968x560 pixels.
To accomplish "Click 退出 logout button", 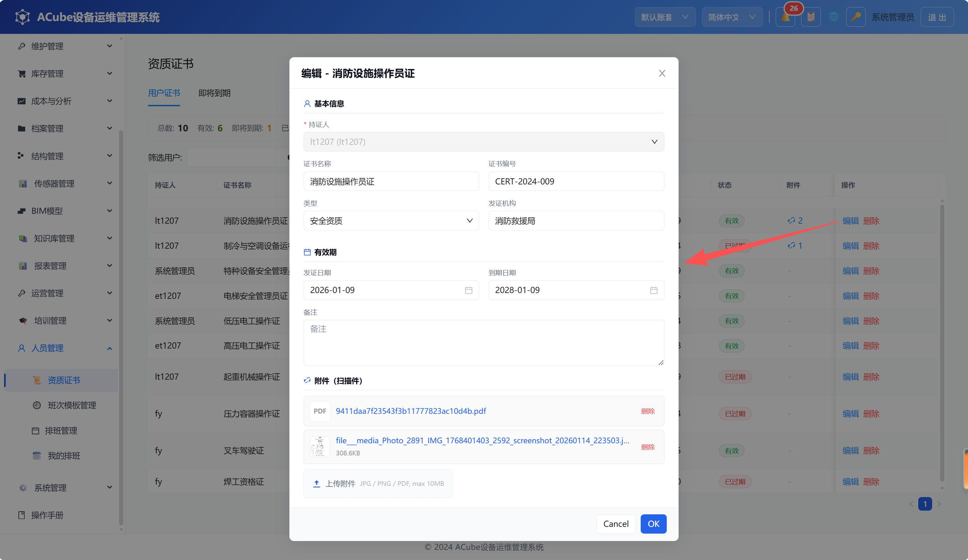I will click(x=937, y=17).
